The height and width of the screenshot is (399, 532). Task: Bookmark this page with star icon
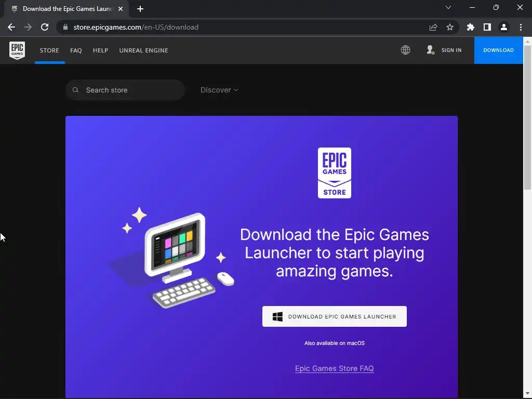point(450,27)
